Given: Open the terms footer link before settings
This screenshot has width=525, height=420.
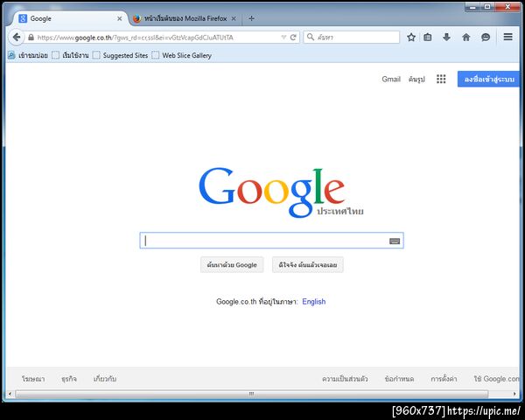Looking at the screenshot, I should [399, 379].
